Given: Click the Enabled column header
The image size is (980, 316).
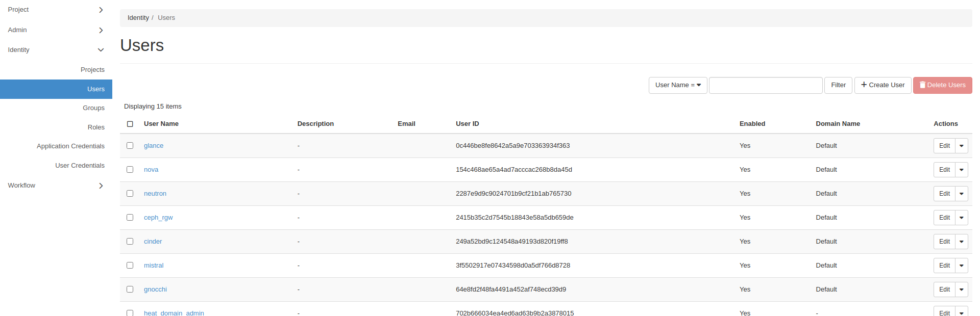Looking at the screenshot, I should (752, 124).
